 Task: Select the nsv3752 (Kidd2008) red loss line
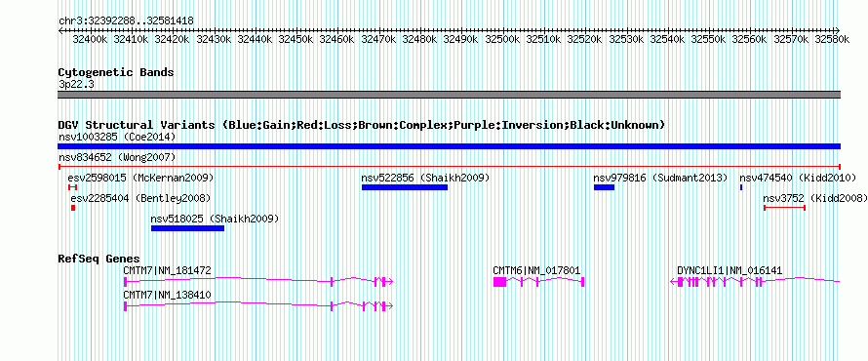point(784,207)
